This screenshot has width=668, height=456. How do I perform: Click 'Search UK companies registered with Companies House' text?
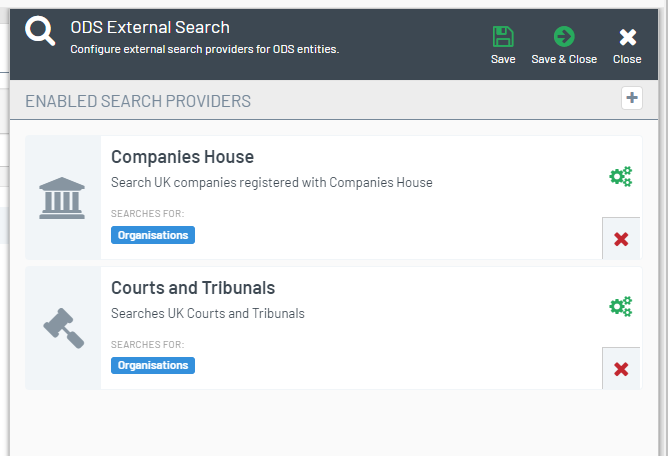pos(272,182)
